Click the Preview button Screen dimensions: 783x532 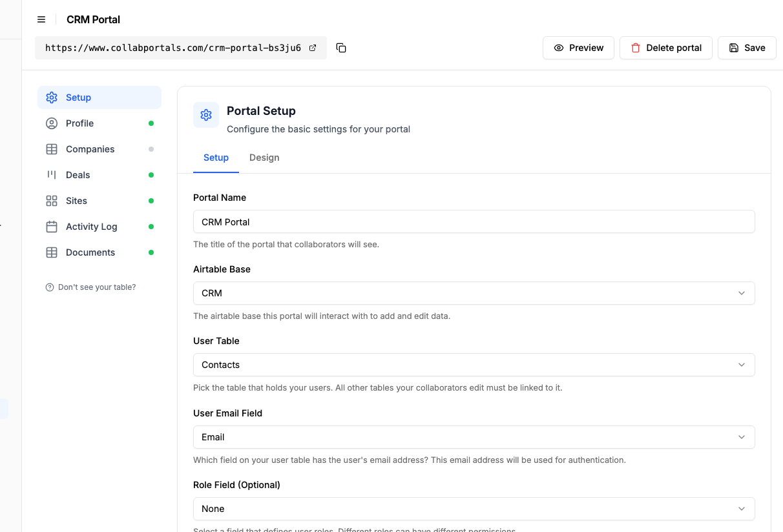tap(578, 48)
